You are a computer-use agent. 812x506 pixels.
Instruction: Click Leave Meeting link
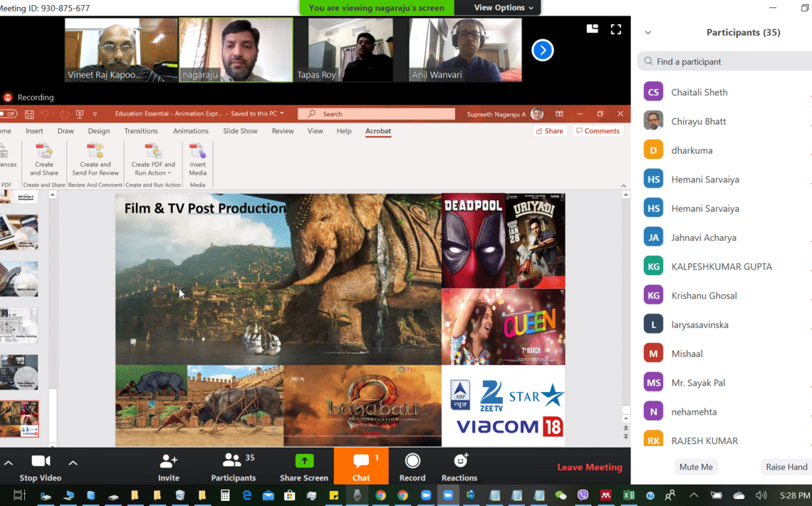pyautogui.click(x=589, y=468)
